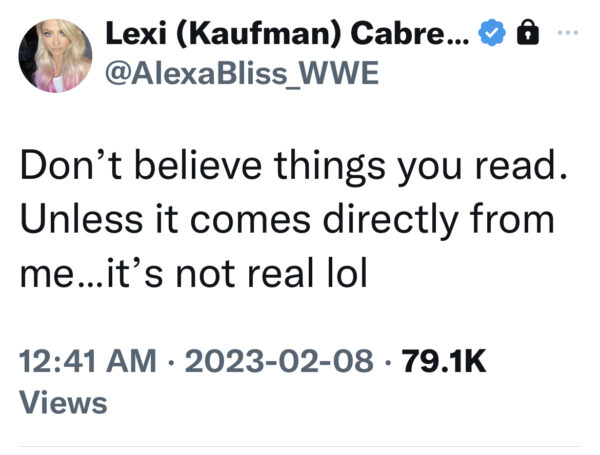Click the truncated "Cabre..." part of the name

pyautogui.click(x=410, y=33)
